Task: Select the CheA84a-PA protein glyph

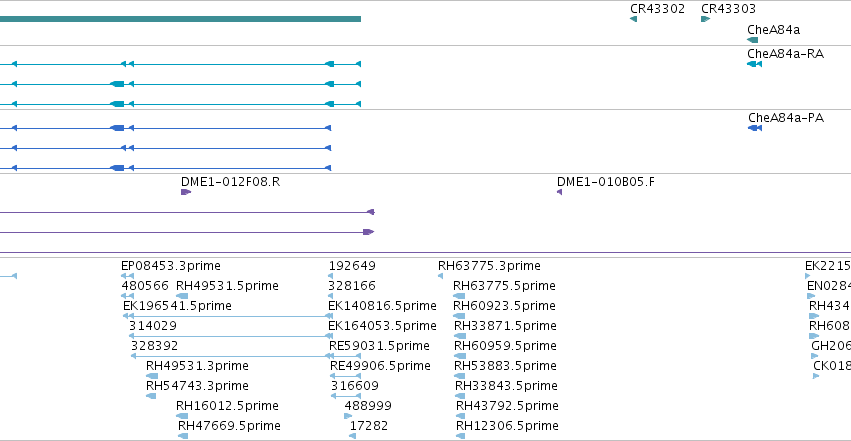Action: 755,128
